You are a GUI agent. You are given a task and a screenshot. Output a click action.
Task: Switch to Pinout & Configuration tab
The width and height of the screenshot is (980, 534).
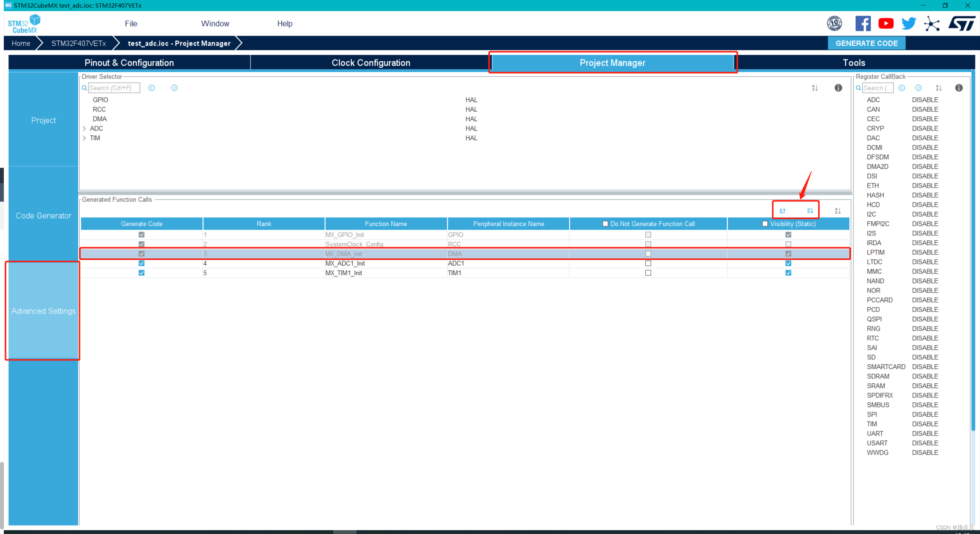[129, 63]
